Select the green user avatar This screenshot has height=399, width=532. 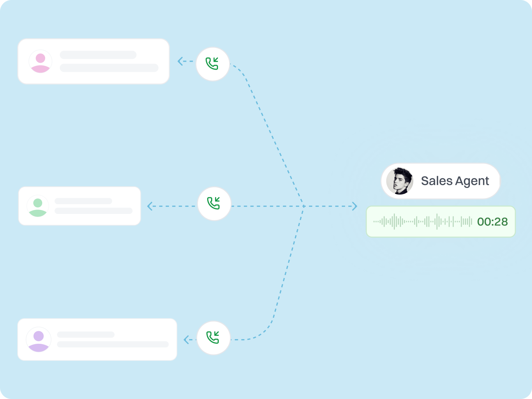(38, 206)
